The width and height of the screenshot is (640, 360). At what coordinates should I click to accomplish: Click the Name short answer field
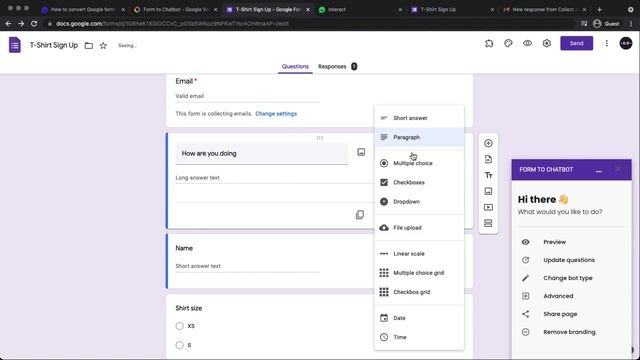pyautogui.click(x=247, y=266)
